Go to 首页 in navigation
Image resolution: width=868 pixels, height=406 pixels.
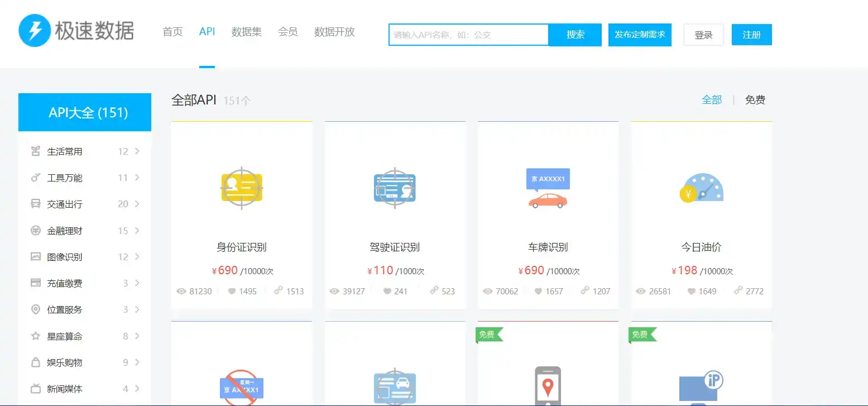[x=172, y=32]
